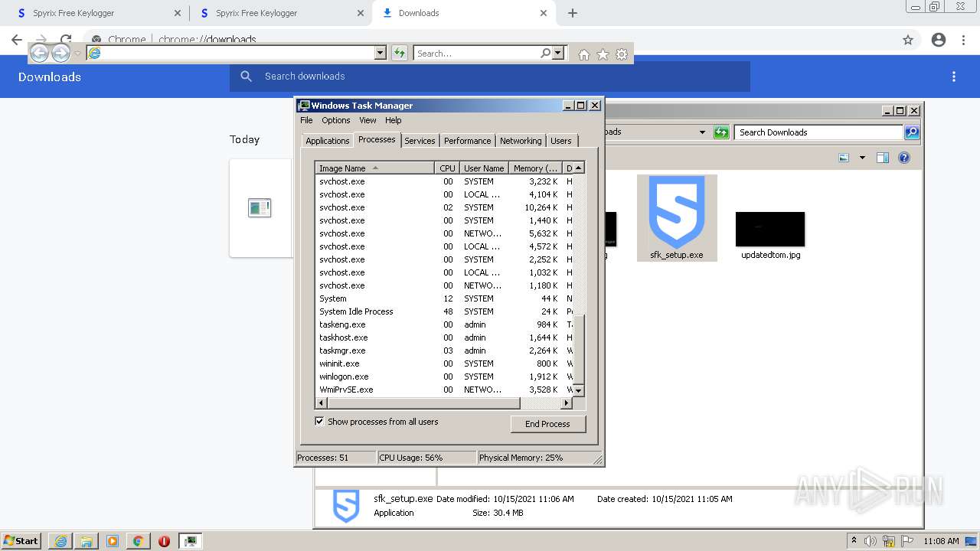Show hidden tray icons arrow
980x551 pixels.
click(x=854, y=541)
